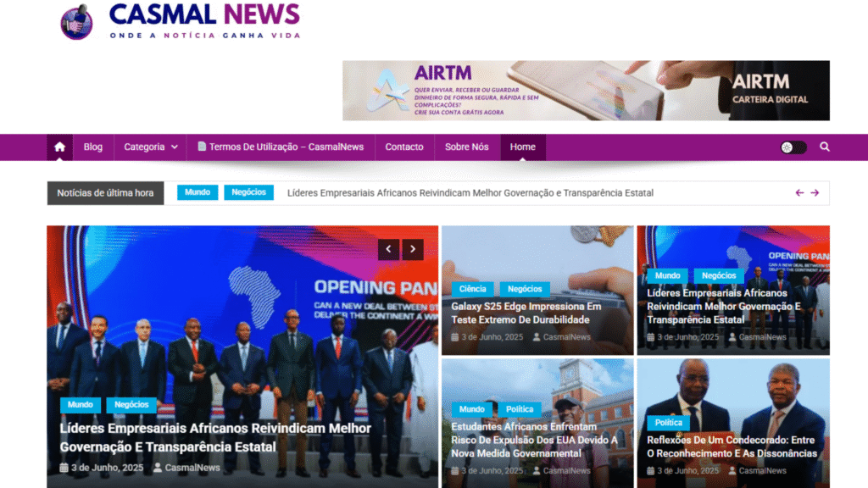Screen dimensions: 868x488
Task: Open CasmalNews author on top-right Líderes card
Action: [757, 337]
